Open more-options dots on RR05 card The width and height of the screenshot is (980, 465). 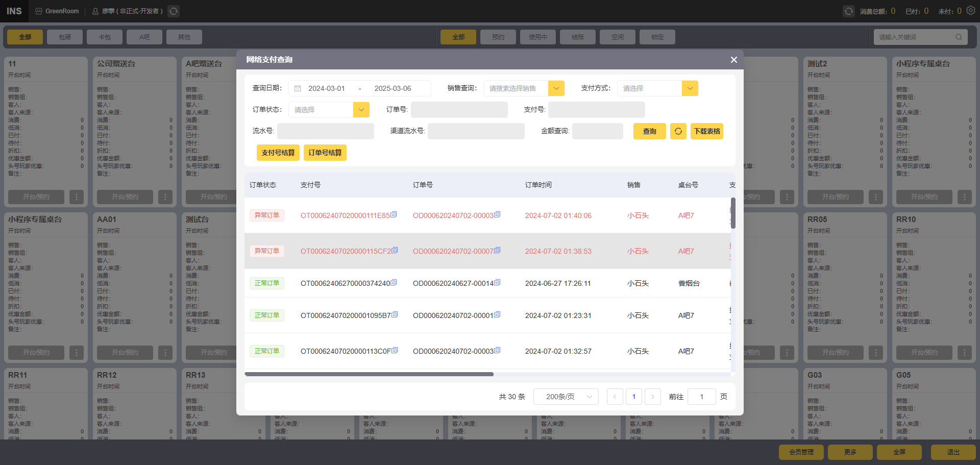(x=876, y=353)
